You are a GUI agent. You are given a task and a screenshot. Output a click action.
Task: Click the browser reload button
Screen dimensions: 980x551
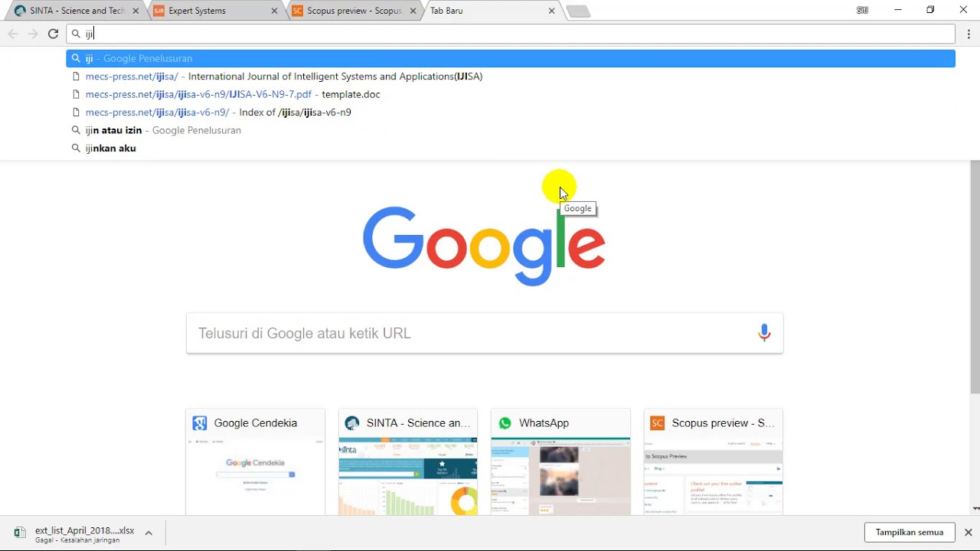click(x=53, y=34)
